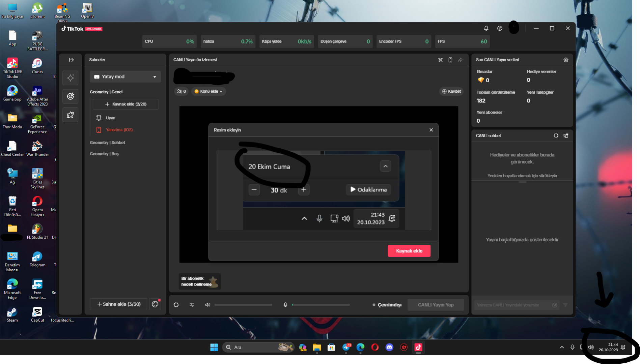This screenshot has height=364, width=640.
Task: Open the home icon in Son CANLI Yayın verileri
Action: click(566, 60)
